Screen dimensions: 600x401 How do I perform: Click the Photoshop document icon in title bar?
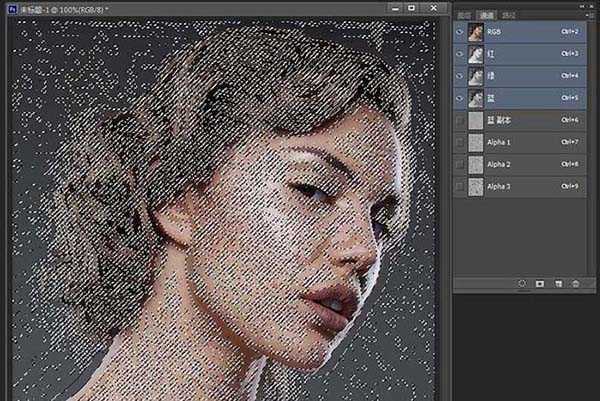pos(10,8)
